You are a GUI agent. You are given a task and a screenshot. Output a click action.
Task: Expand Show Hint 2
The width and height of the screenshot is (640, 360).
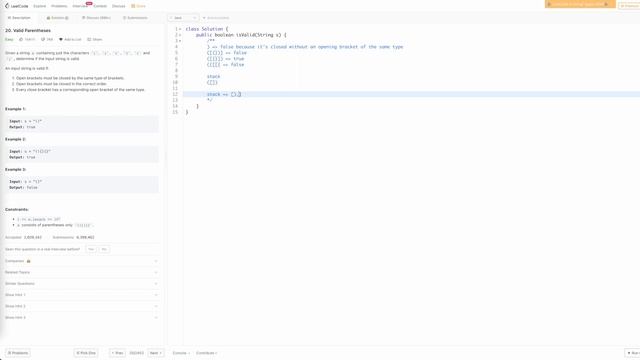coord(82,306)
